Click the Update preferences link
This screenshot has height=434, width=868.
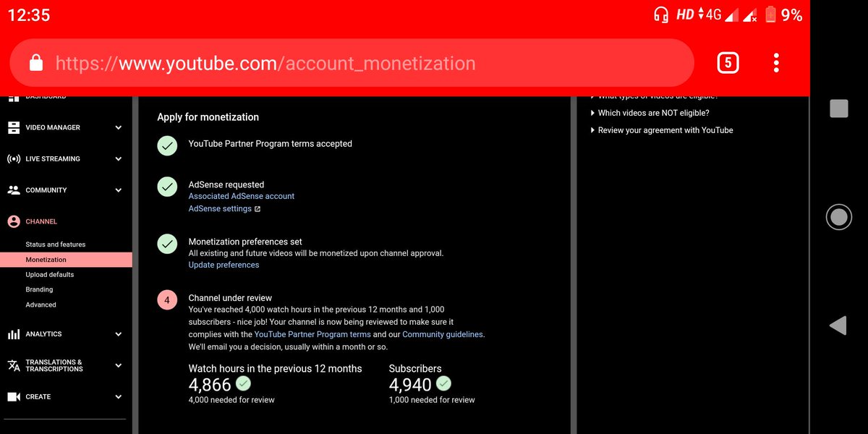tap(224, 265)
